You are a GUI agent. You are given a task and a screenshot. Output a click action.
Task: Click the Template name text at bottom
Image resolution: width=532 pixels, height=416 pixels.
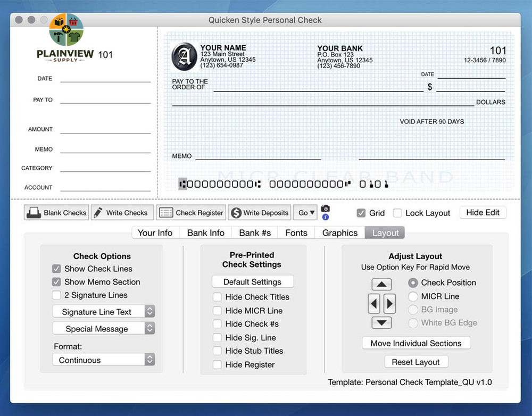click(x=410, y=382)
